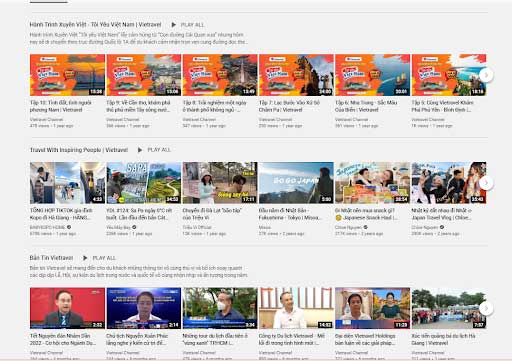Click title of Tập 7 Chăm Pa video
Image resolution: width=512 pixels, height=361 pixels.
(x=289, y=106)
